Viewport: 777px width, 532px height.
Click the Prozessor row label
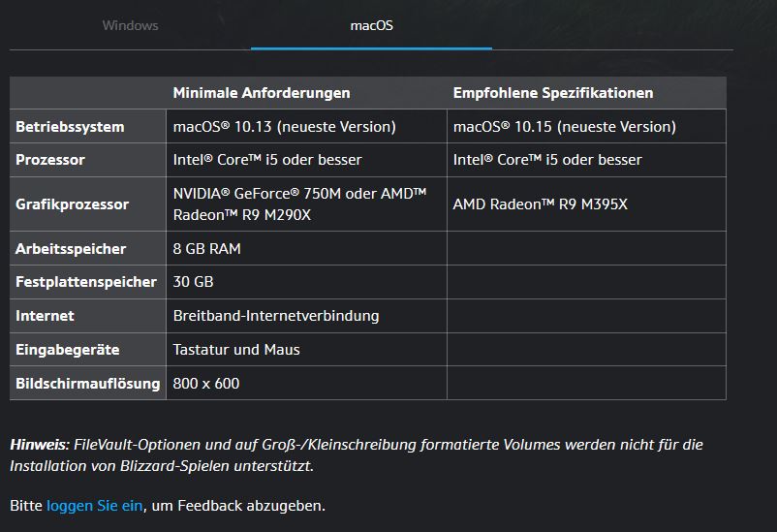pos(50,160)
